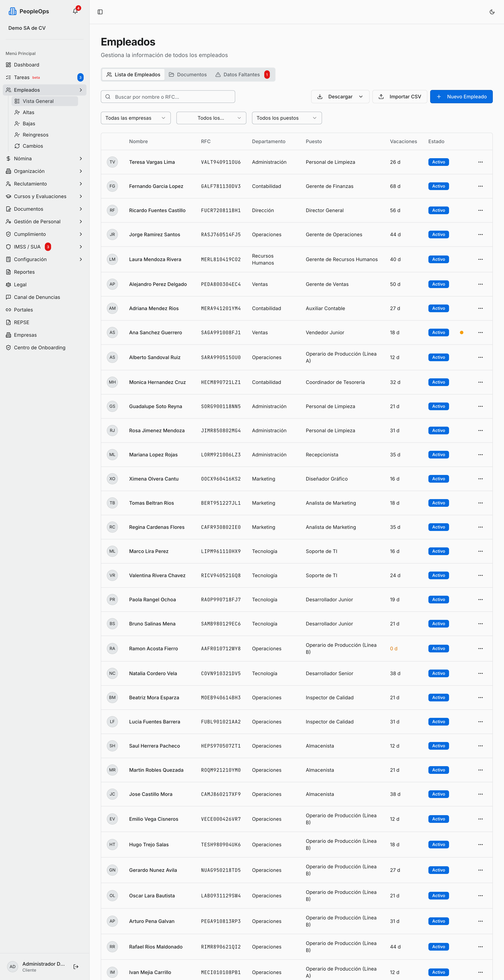Expand the Configuración sidebar section

pos(44,260)
